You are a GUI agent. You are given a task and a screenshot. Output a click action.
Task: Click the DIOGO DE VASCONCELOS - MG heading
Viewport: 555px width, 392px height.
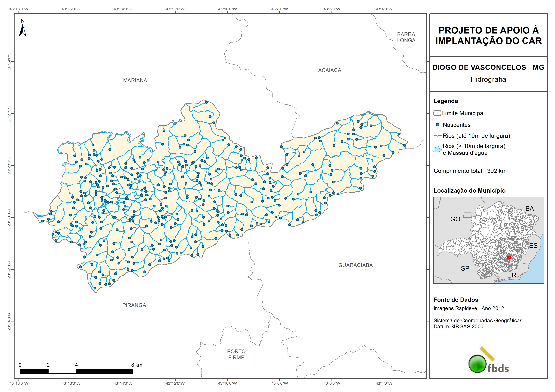pyautogui.click(x=488, y=67)
